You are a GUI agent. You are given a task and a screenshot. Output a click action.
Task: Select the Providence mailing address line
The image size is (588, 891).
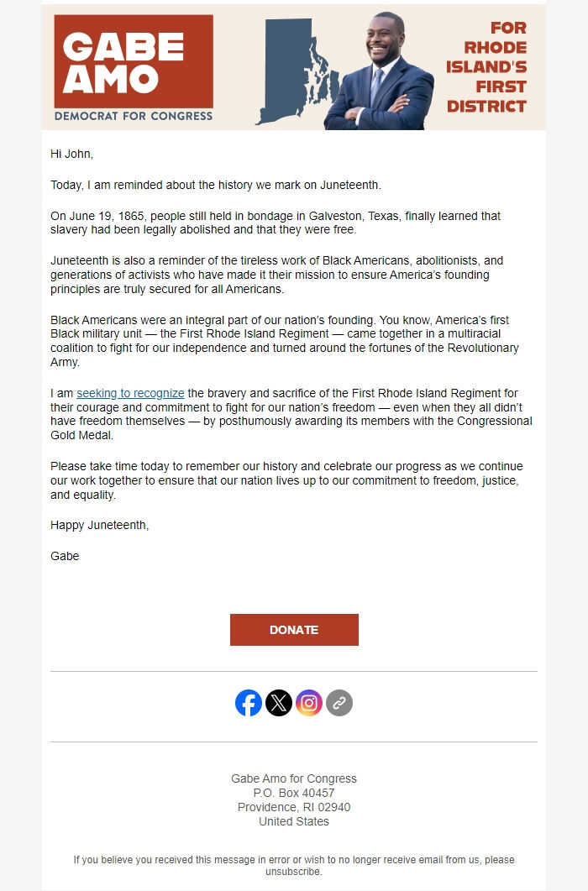pyautogui.click(x=294, y=807)
